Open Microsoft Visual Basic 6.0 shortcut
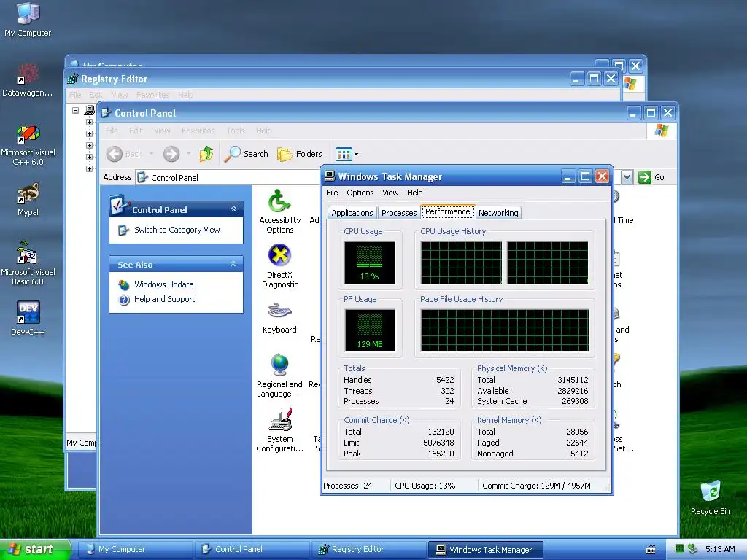 28,263
